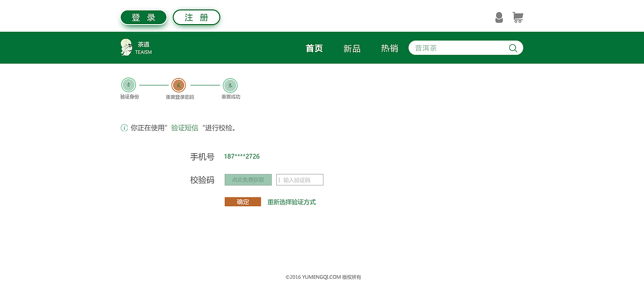Focus the 输入验证码 input field

click(x=300, y=180)
